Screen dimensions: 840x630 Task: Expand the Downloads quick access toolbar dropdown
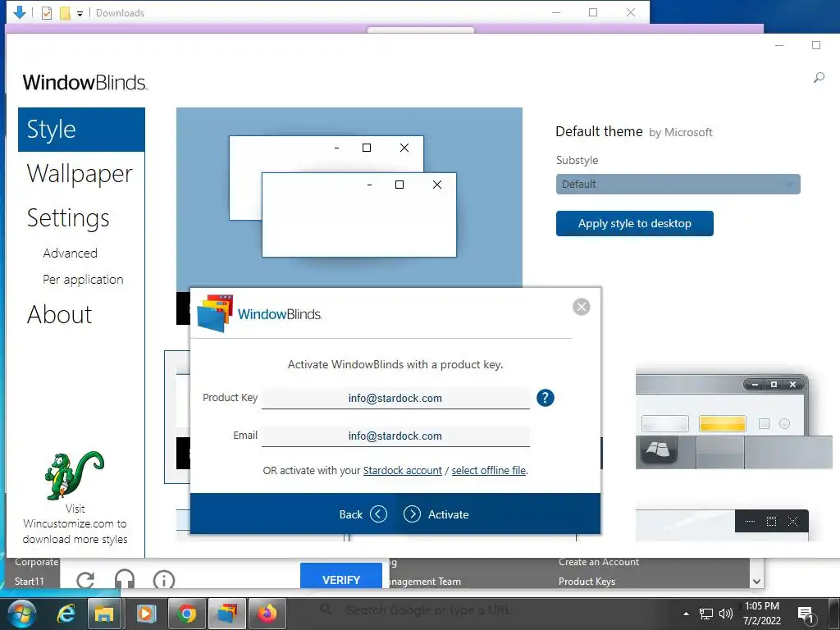(x=80, y=14)
